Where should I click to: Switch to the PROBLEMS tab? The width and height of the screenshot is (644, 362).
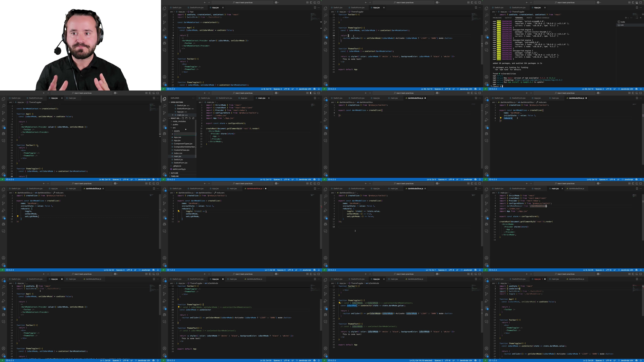click(x=497, y=18)
